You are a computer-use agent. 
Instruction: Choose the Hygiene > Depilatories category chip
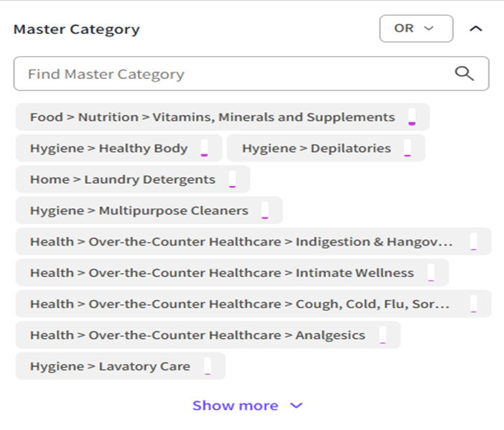point(316,149)
